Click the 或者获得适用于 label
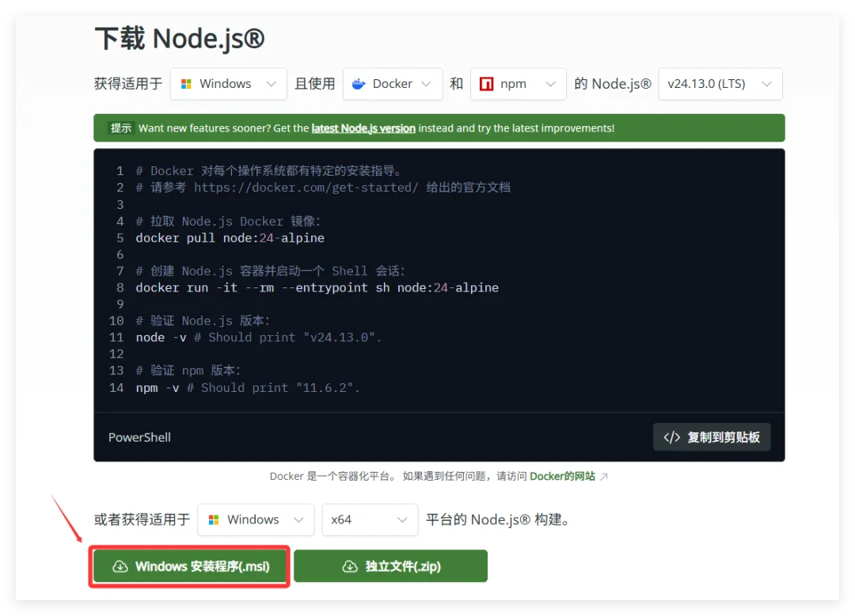Screen dimensions: 855x616 click(142, 519)
